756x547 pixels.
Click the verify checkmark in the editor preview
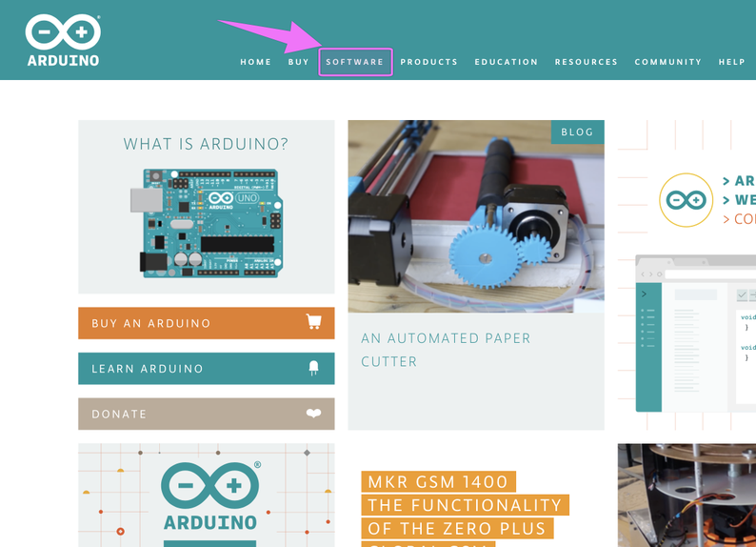click(x=742, y=294)
